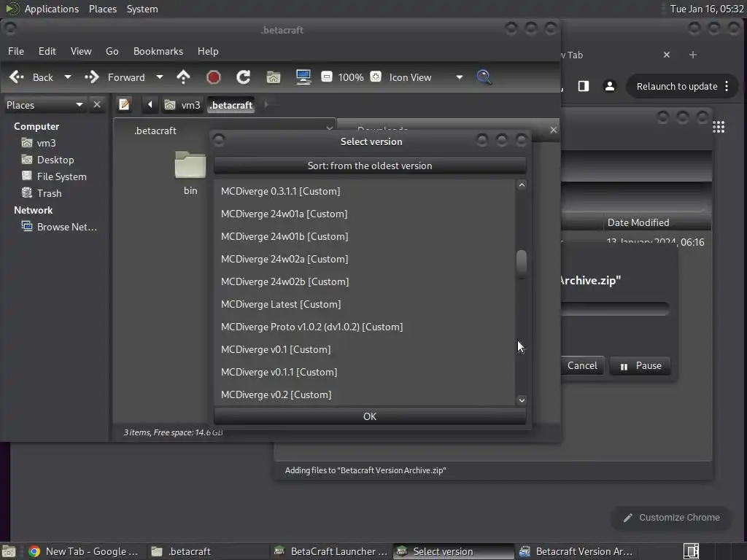
Task: Select MCDiverge v0.1.1 [Custom]
Action: point(365,372)
